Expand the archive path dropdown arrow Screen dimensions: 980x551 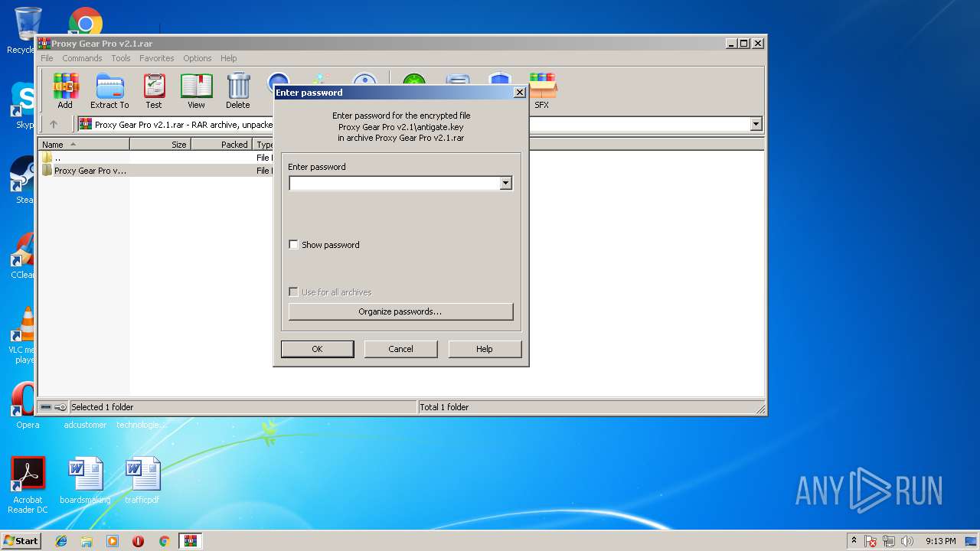point(756,124)
